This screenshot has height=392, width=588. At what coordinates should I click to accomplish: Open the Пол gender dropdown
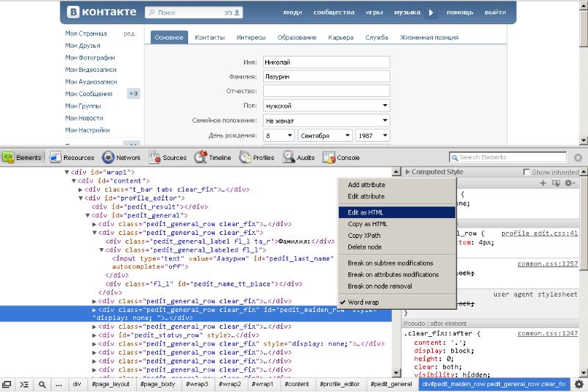coord(326,106)
